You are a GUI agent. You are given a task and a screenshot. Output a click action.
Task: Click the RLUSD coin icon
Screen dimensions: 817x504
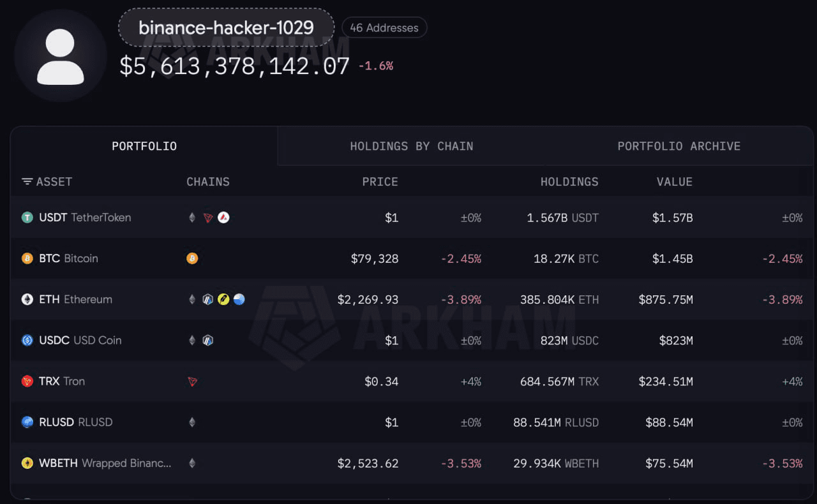tap(27, 422)
